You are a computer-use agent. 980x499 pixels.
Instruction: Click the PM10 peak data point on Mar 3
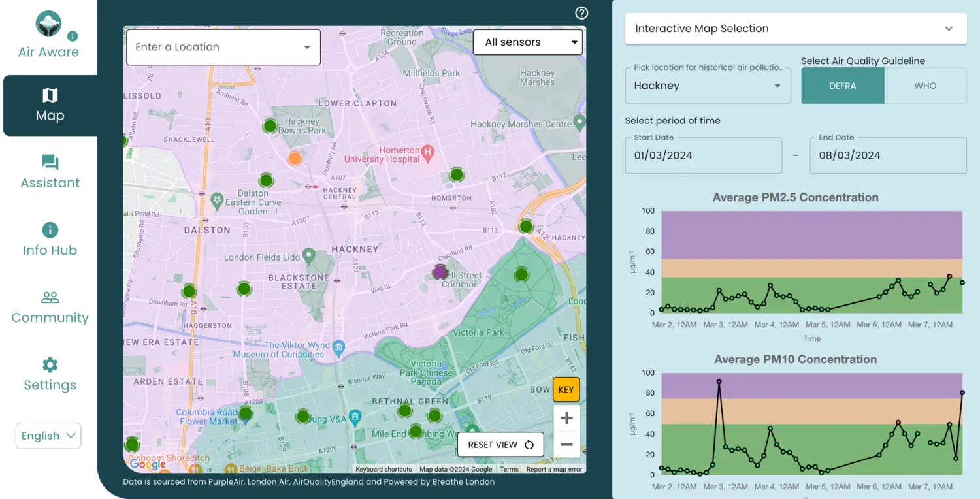[719, 381]
